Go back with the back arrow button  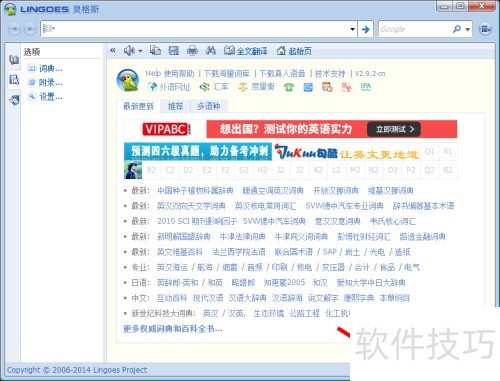(14, 29)
